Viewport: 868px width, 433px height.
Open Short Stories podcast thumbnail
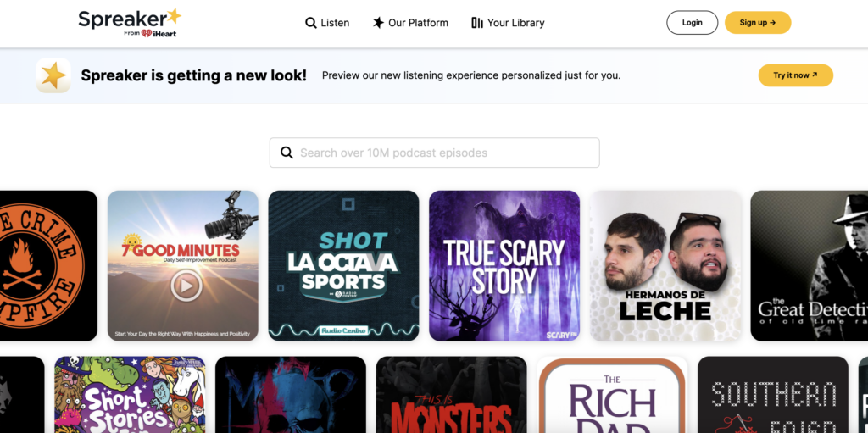coord(130,395)
